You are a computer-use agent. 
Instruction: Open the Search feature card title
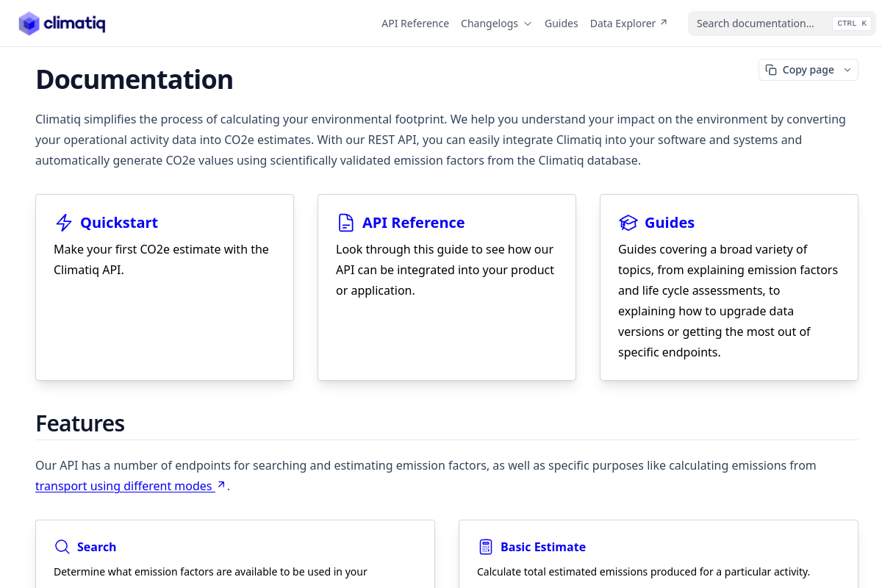tap(96, 547)
